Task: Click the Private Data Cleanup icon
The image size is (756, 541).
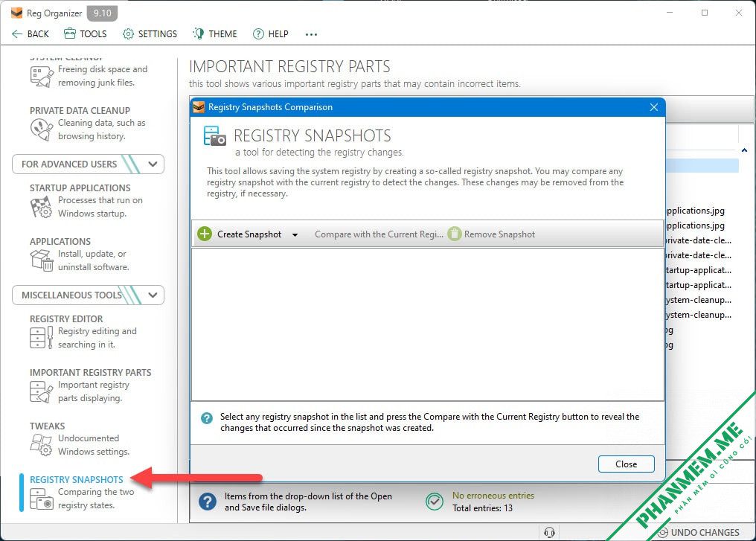Action: [42, 129]
